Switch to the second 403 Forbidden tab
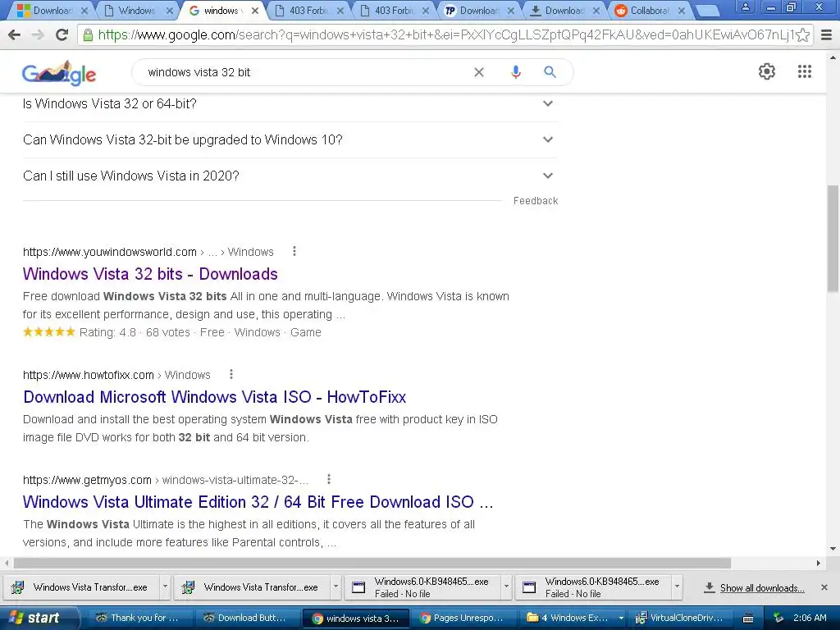The width and height of the screenshot is (840, 630). click(x=393, y=10)
